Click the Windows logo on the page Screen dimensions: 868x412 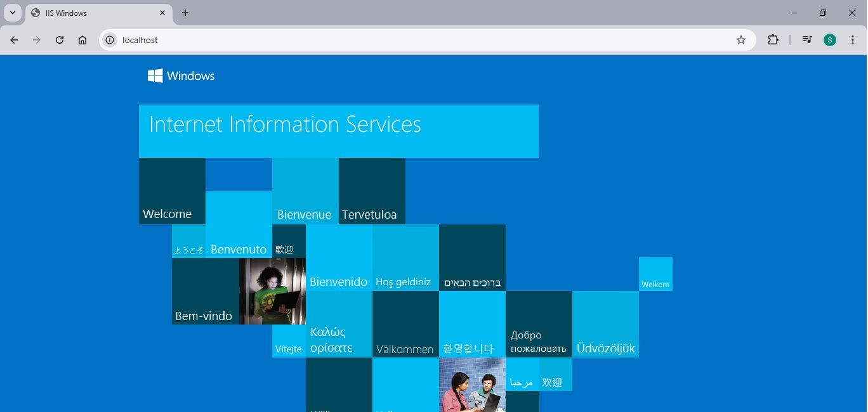click(154, 75)
